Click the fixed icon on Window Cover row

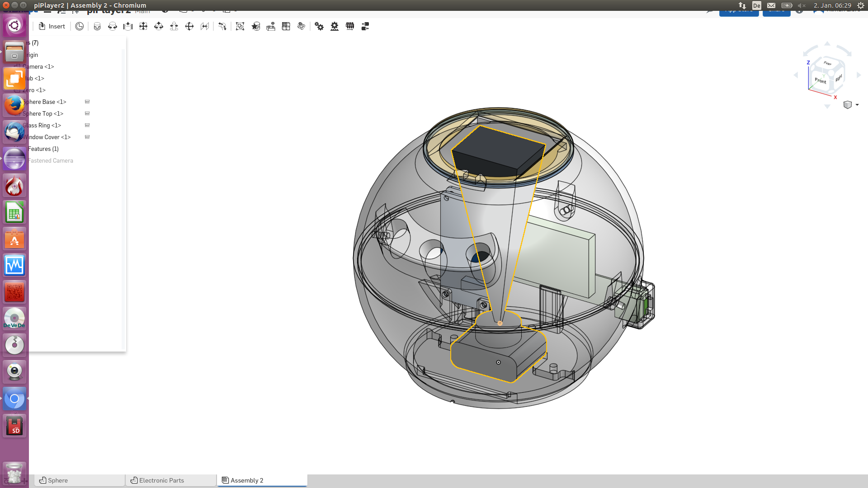(x=87, y=137)
